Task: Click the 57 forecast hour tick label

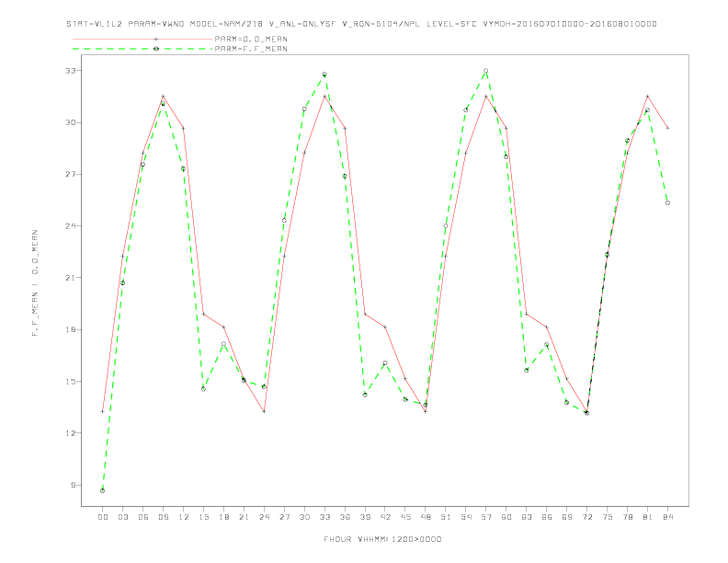Action: [486, 517]
